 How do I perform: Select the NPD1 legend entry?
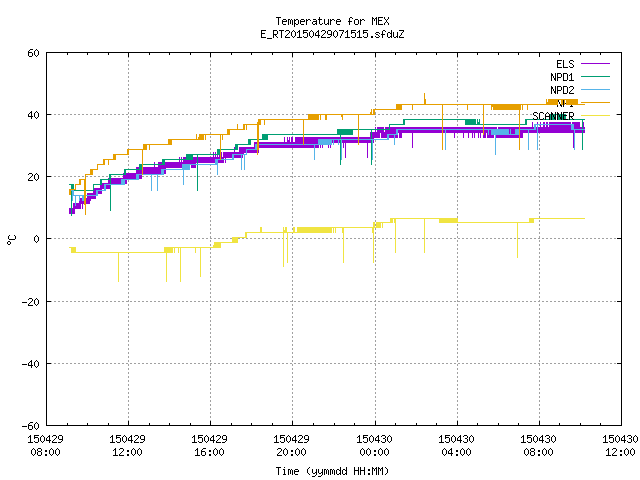(562, 77)
